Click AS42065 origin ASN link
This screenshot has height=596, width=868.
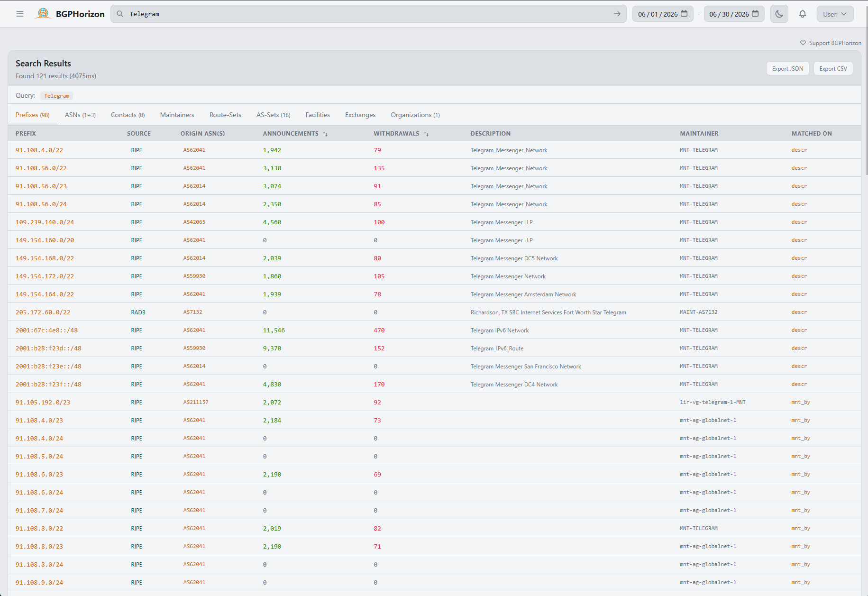click(x=194, y=222)
